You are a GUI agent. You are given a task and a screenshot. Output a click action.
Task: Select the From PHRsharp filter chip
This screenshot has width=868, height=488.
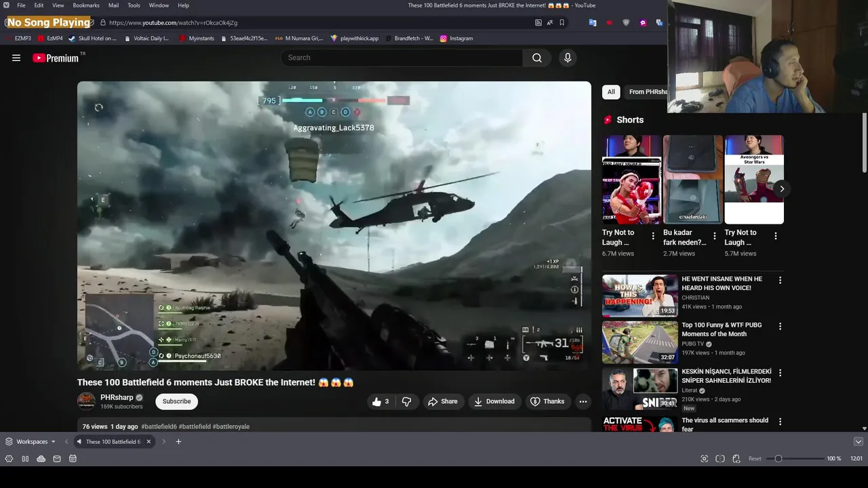tap(647, 91)
